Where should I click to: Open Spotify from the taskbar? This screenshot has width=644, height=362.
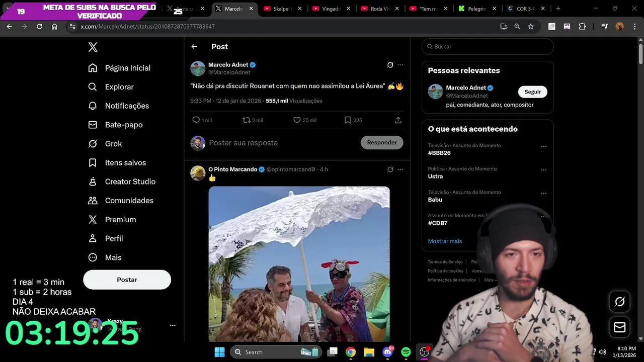click(x=406, y=352)
